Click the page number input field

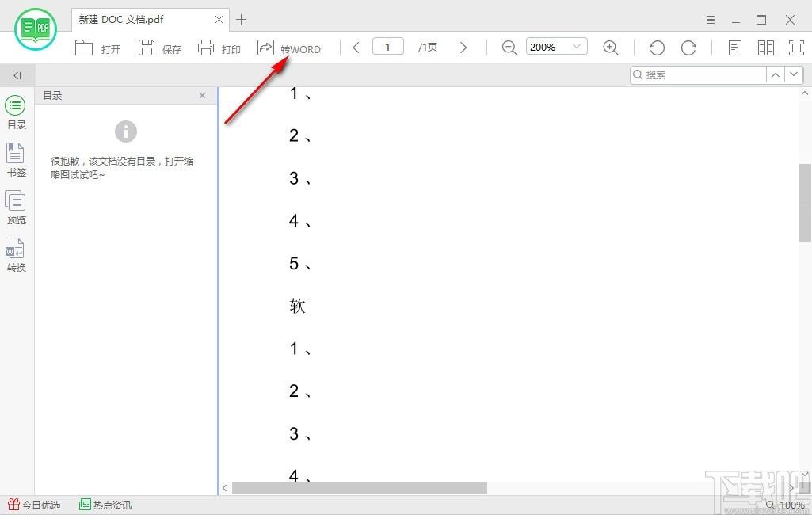click(x=388, y=47)
